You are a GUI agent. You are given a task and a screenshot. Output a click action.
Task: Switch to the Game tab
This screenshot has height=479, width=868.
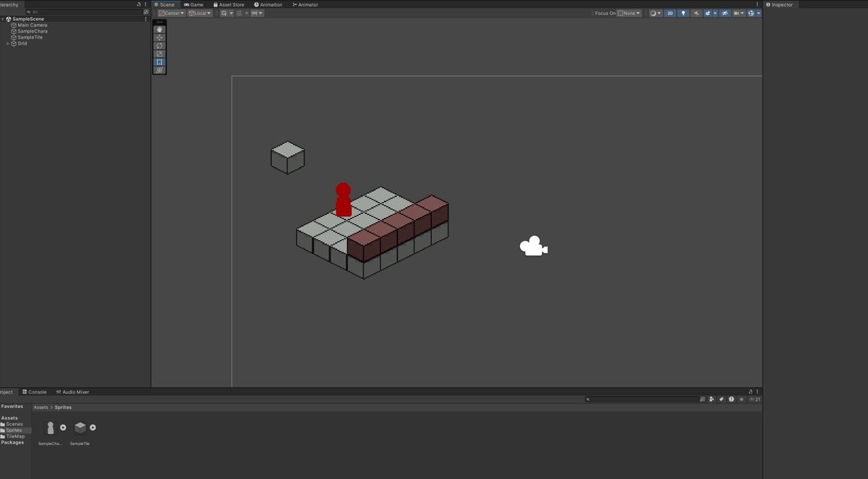tap(193, 4)
